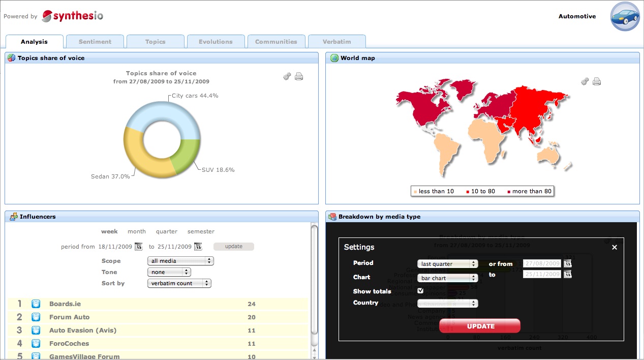Select the quarter period in Influencers

pyautogui.click(x=167, y=231)
